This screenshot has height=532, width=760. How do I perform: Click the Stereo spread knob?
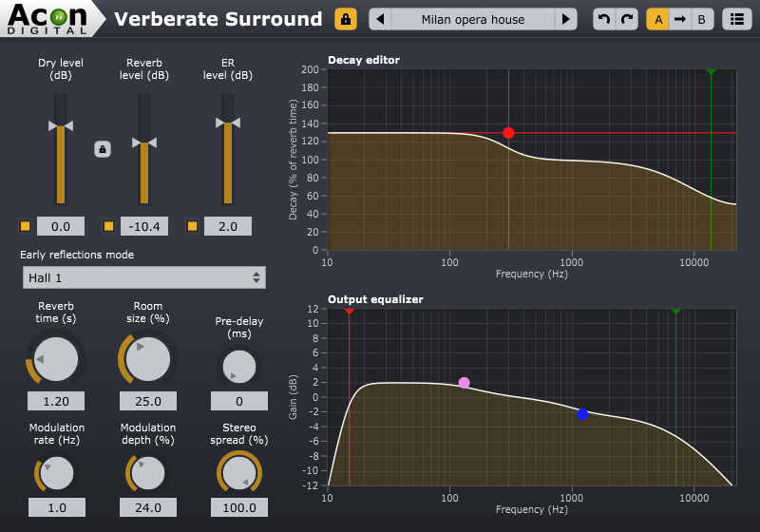[x=239, y=473]
